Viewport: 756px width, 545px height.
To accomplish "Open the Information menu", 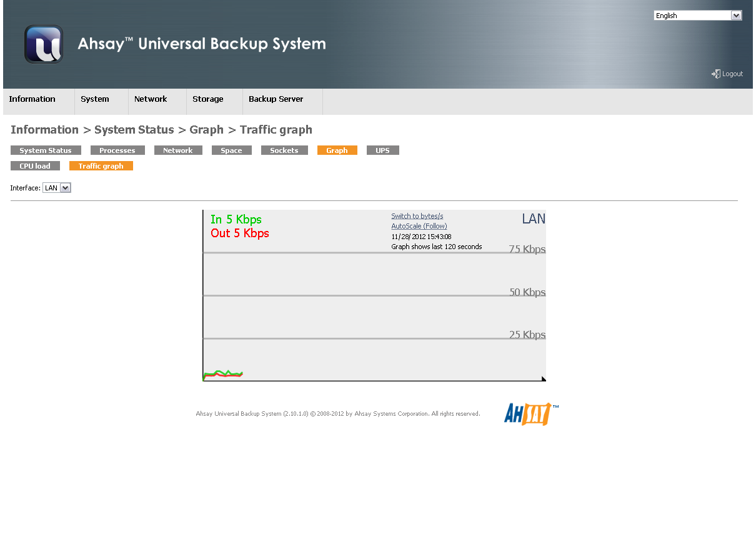I will (32, 99).
